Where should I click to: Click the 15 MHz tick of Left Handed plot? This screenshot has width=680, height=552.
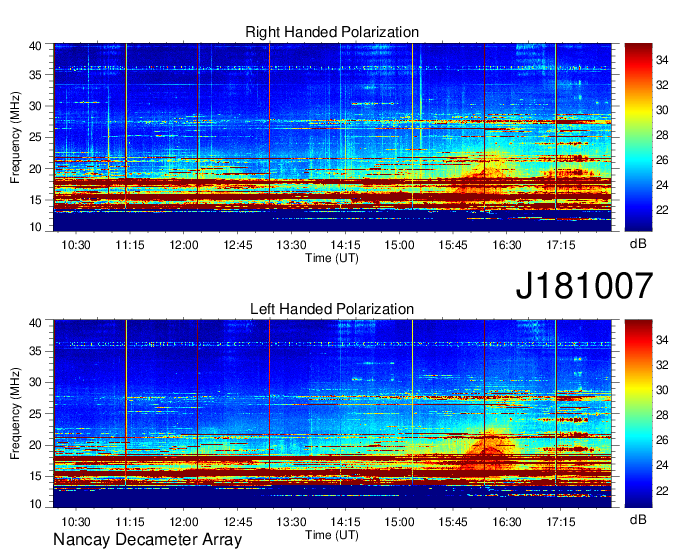click(35, 476)
